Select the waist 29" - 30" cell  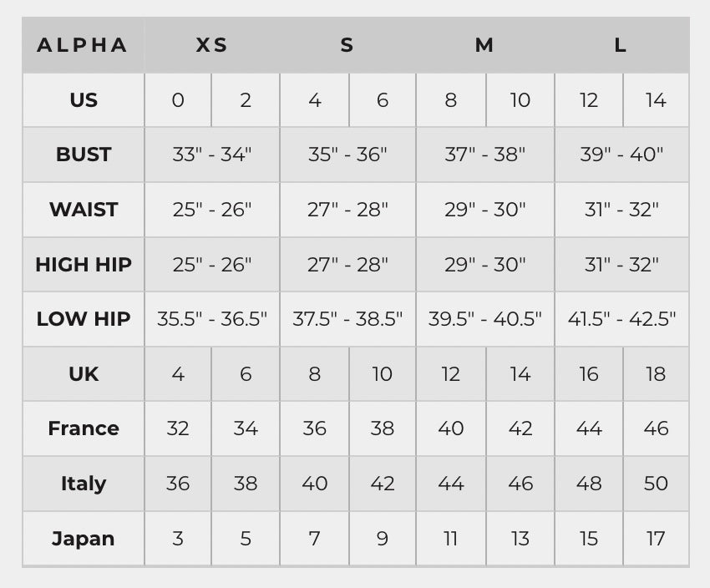[485, 210]
